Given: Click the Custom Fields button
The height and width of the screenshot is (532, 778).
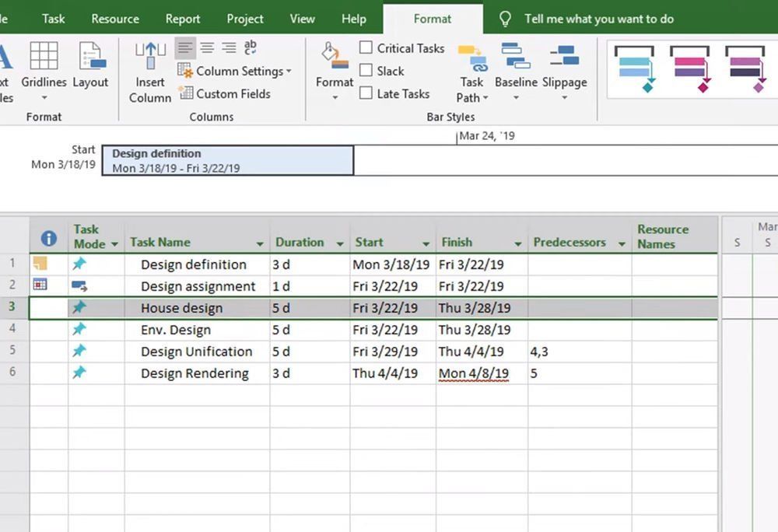Looking at the screenshot, I should [x=225, y=93].
